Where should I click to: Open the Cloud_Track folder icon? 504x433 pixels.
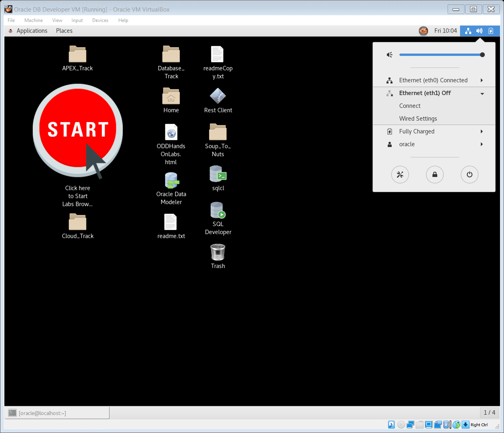[78, 222]
